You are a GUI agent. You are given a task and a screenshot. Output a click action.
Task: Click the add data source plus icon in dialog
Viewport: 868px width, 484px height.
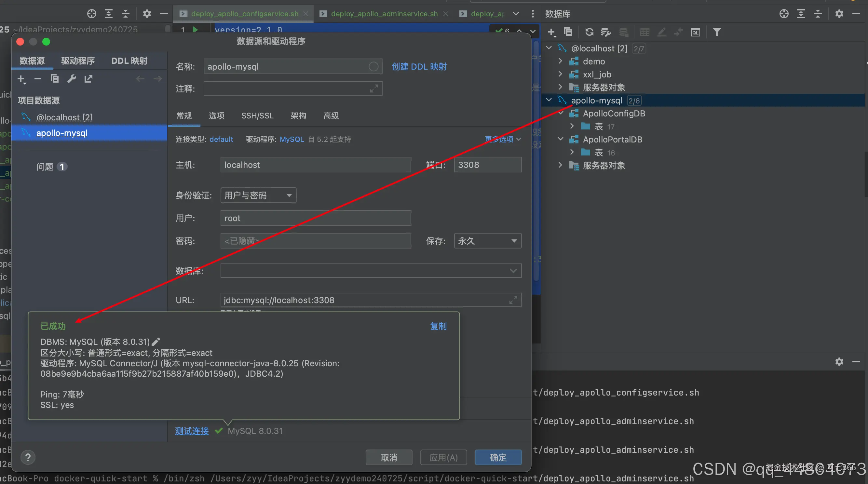[21, 79]
